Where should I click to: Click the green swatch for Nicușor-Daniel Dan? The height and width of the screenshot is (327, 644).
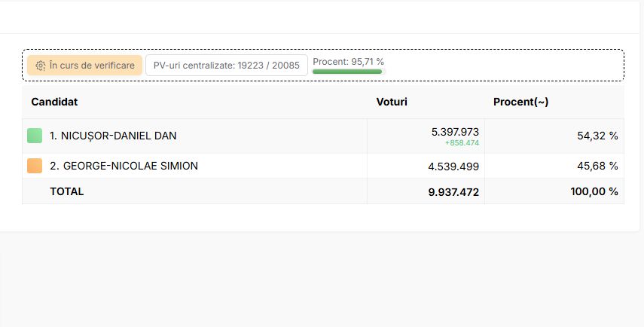[35, 136]
